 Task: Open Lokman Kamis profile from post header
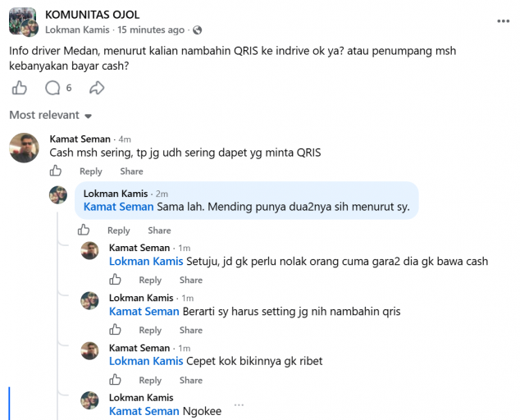77,30
